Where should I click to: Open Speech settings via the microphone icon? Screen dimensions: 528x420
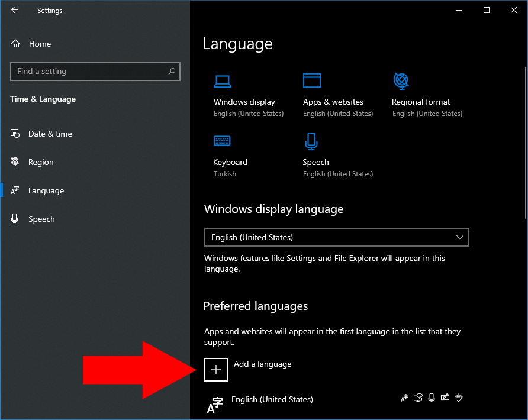(311, 141)
